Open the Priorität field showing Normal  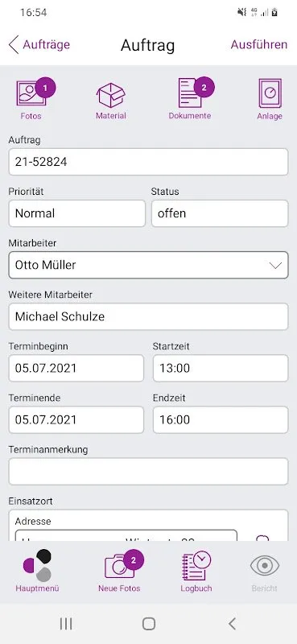point(76,213)
